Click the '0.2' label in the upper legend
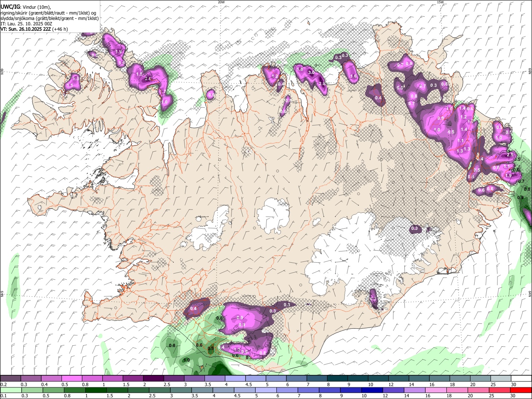The image size is (532, 399). [x=3, y=384]
